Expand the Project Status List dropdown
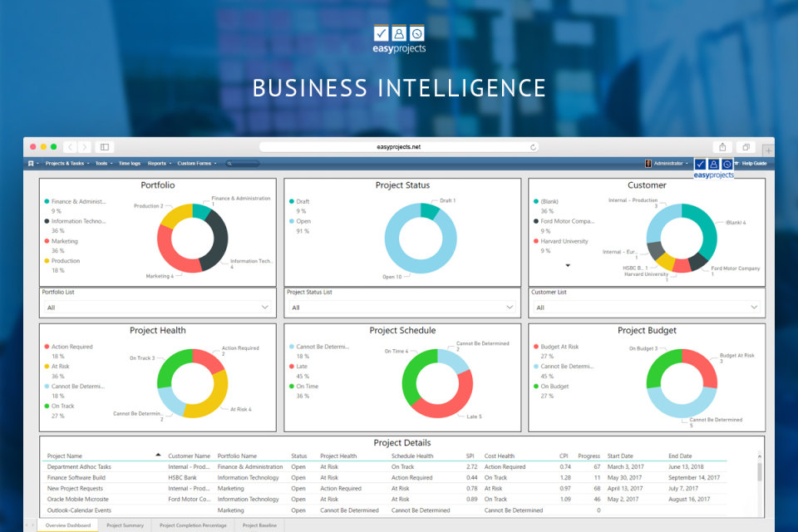This screenshot has height=532, width=798. click(x=402, y=307)
